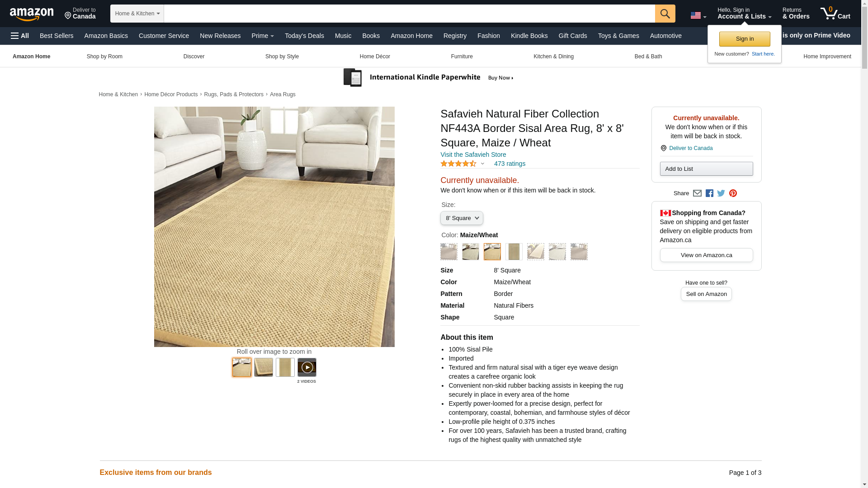Open the Home & Kitchen search category dropdown

point(137,14)
